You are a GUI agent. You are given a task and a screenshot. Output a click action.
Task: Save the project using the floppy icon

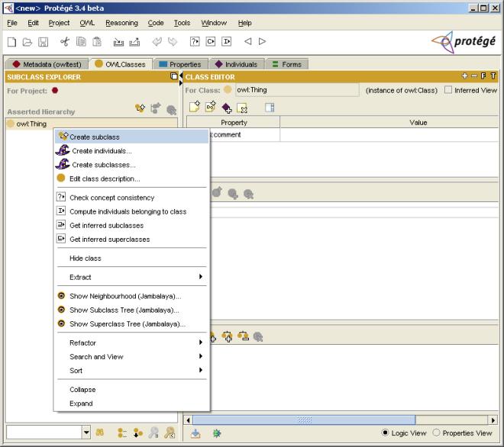click(43, 42)
